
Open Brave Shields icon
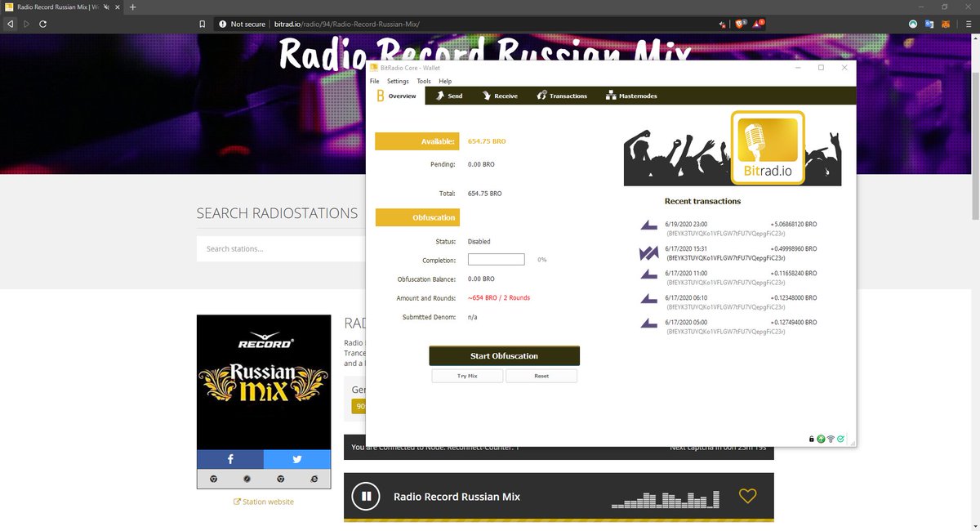pos(741,24)
